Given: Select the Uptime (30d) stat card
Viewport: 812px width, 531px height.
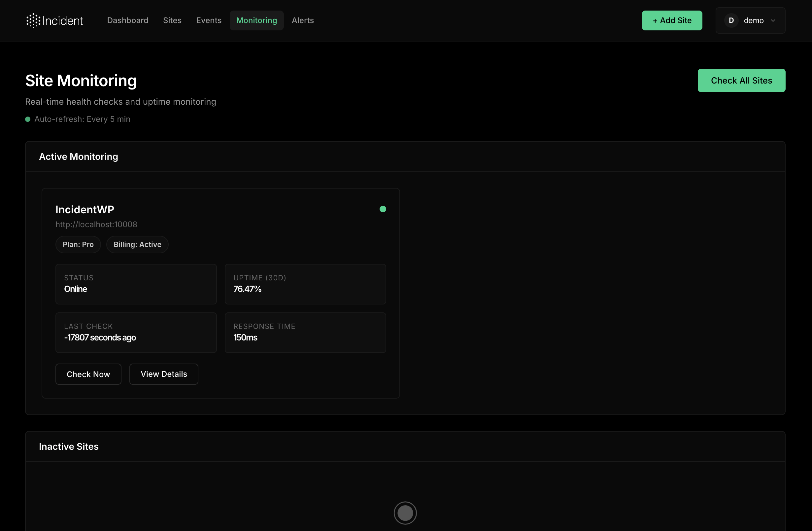Looking at the screenshot, I should tap(305, 284).
